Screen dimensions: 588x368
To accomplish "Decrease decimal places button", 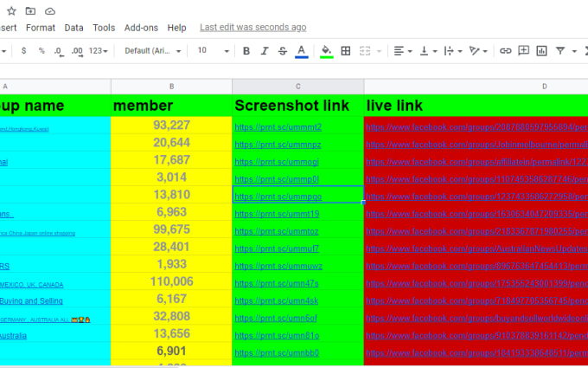I will pyautogui.click(x=59, y=51).
